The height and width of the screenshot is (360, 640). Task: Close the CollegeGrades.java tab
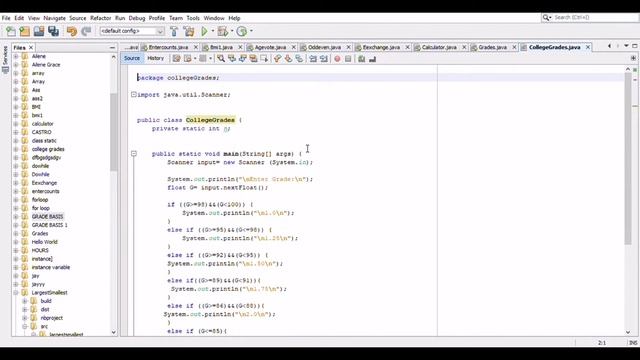click(588, 47)
